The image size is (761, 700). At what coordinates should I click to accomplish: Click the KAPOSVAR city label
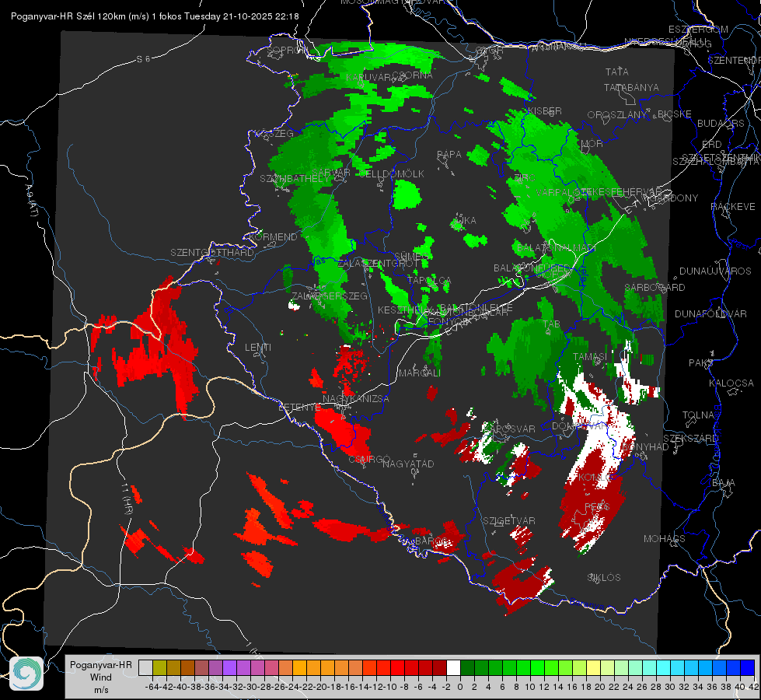pyautogui.click(x=508, y=429)
